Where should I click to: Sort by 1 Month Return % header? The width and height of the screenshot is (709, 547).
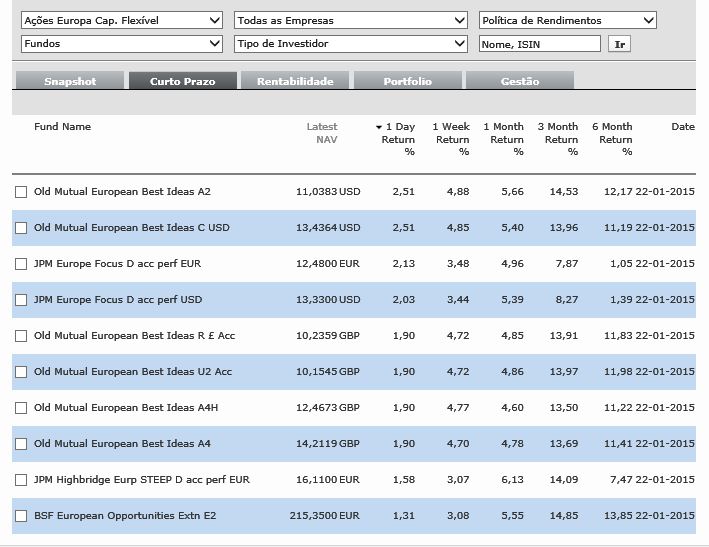[504, 139]
